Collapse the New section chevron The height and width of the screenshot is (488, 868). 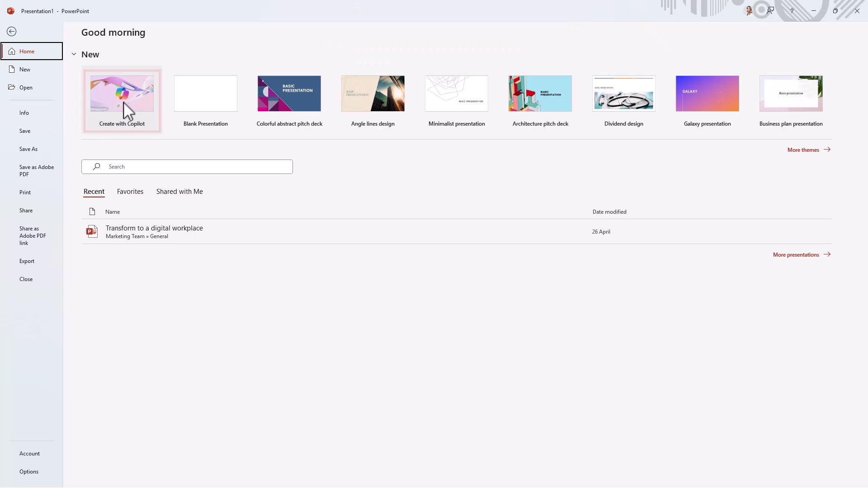click(x=74, y=54)
